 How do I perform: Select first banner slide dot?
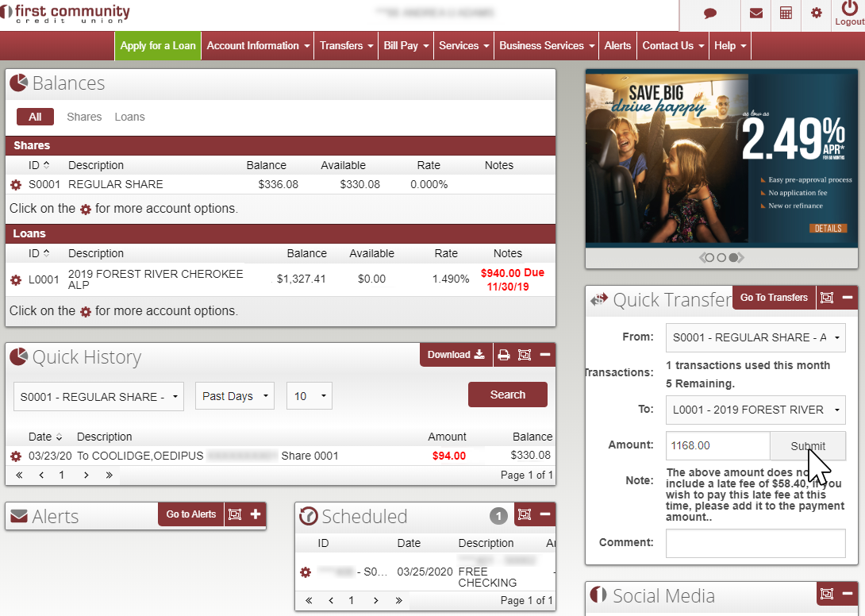(709, 258)
